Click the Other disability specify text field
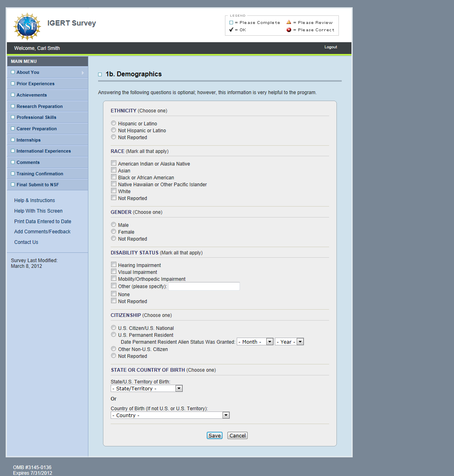This screenshot has width=454, height=476. coord(204,286)
